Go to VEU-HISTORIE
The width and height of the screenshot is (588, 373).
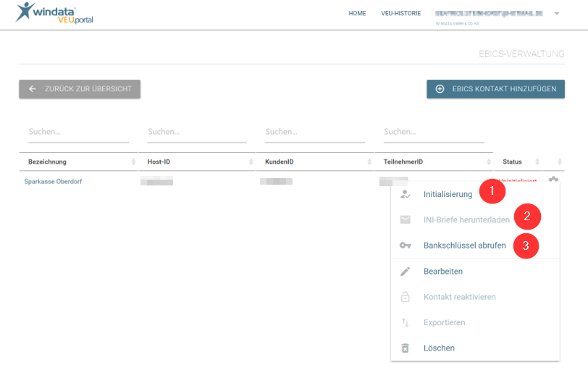(401, 13)
